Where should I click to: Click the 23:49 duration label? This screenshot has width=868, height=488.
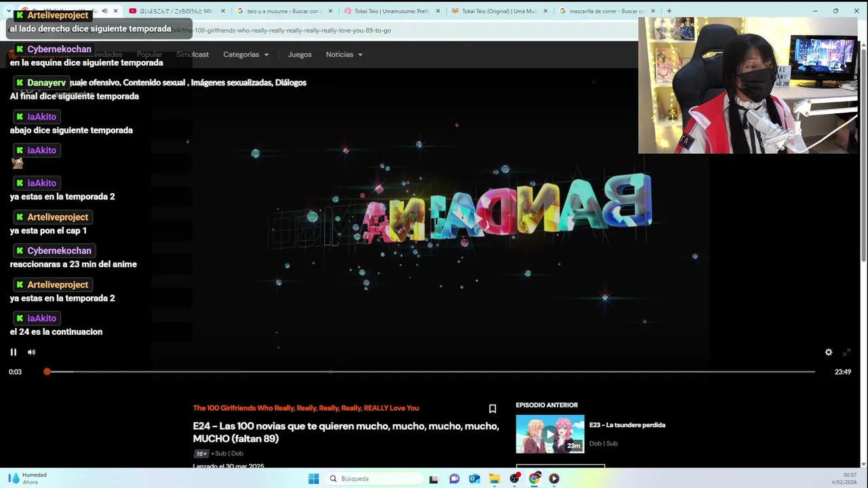click(x=843, y=371)
